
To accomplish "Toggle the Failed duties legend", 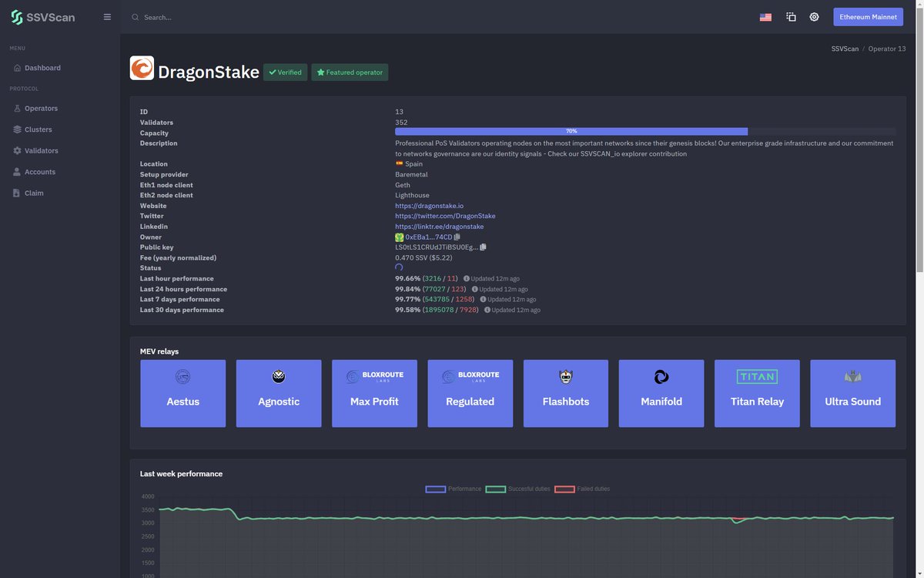I will (x=582, y=489).
